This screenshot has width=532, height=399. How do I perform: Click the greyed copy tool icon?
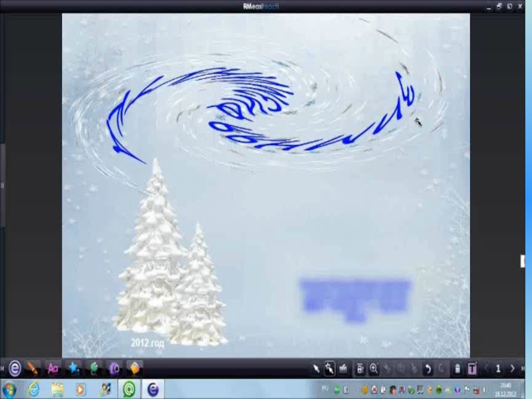401,369
